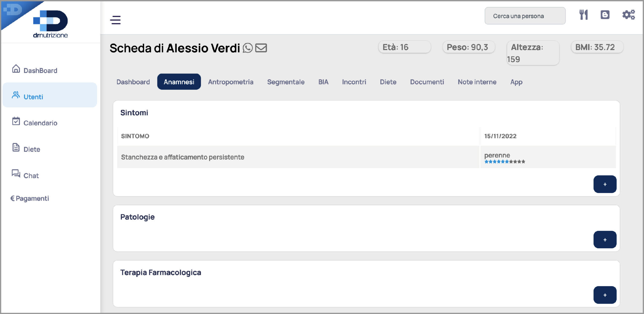Send email via envelope icon
Image resolution: width=644 pixels, height=314 pixels.
click(x=261, y=48)
